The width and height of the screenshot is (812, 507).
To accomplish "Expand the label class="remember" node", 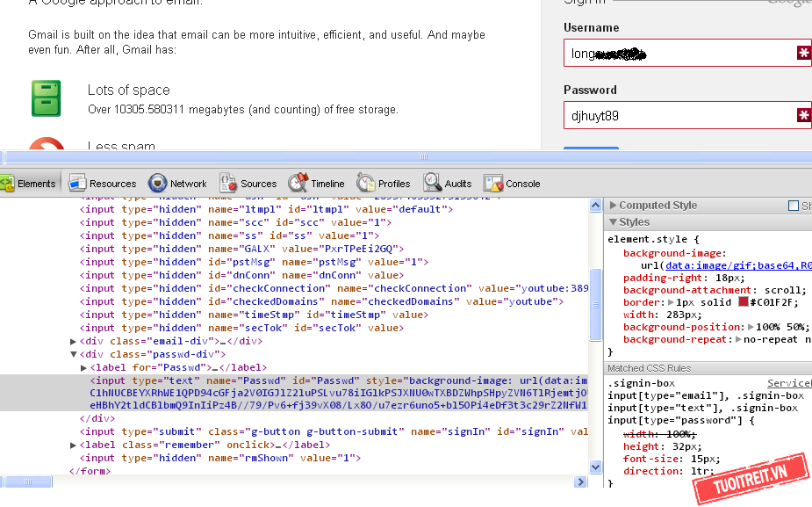I will point(74,445).
